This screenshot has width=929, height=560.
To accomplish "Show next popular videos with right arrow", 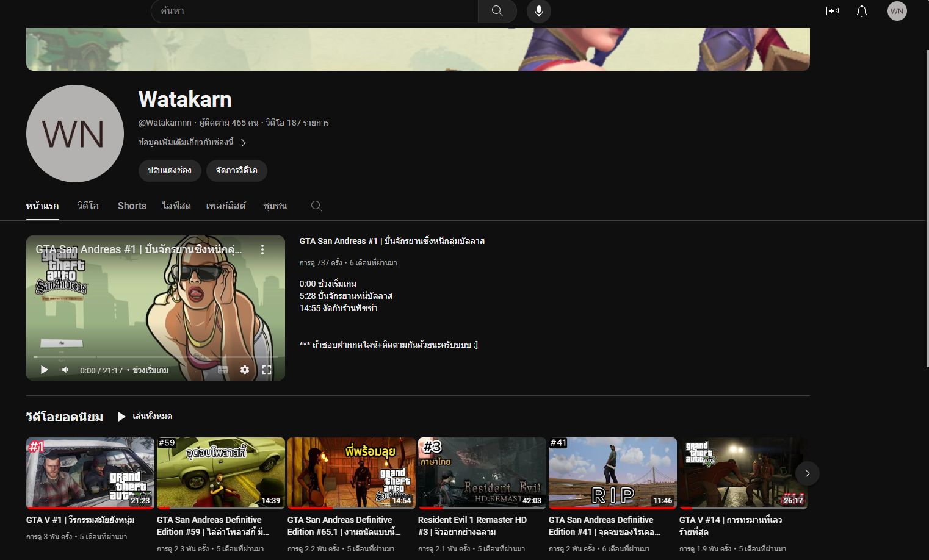I will [807, 473].
